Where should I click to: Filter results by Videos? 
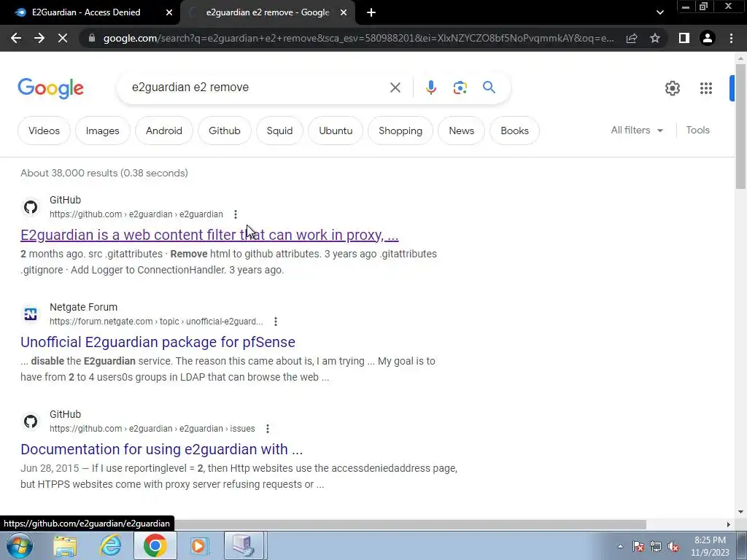coord(44,131)
